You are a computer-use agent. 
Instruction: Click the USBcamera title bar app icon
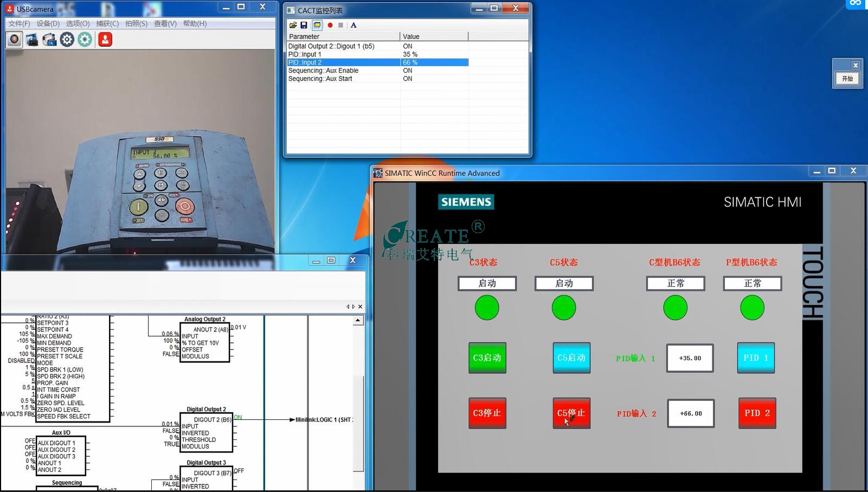point(10,9)
